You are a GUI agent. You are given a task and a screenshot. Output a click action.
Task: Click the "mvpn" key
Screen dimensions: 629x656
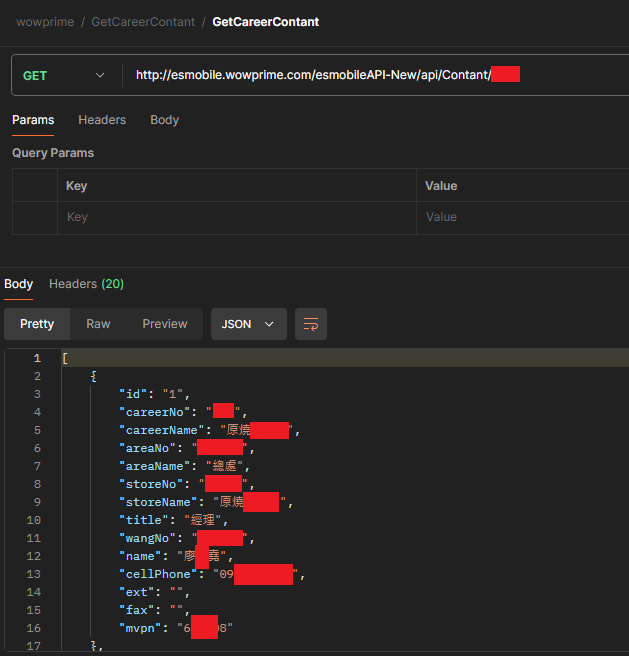[x=140, y=628]
